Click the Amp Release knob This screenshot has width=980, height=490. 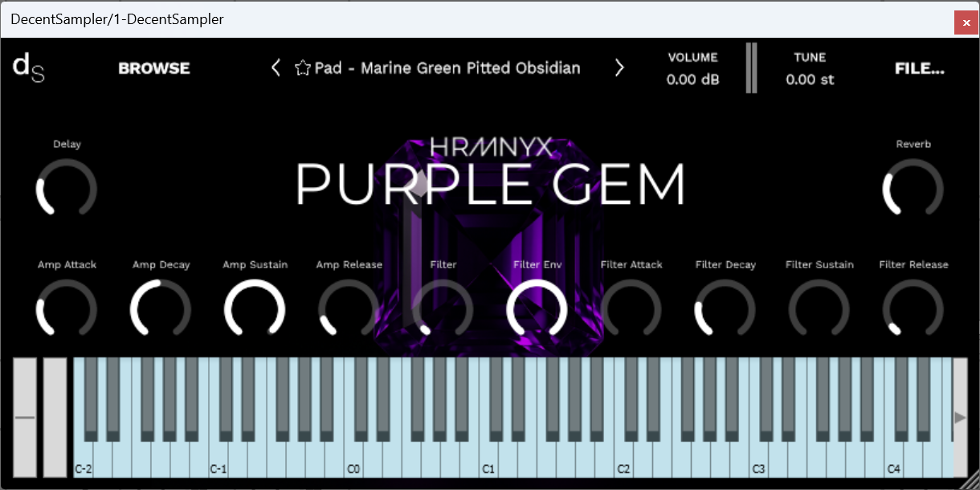349,309
